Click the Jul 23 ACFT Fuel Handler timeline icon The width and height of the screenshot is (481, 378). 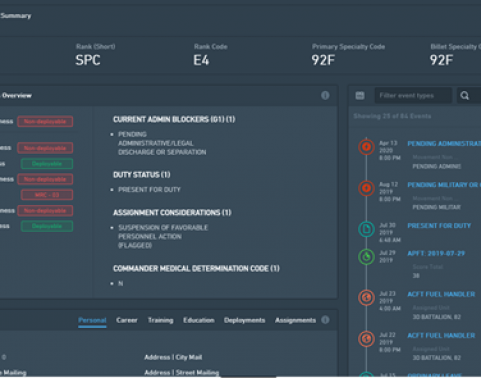366,297
